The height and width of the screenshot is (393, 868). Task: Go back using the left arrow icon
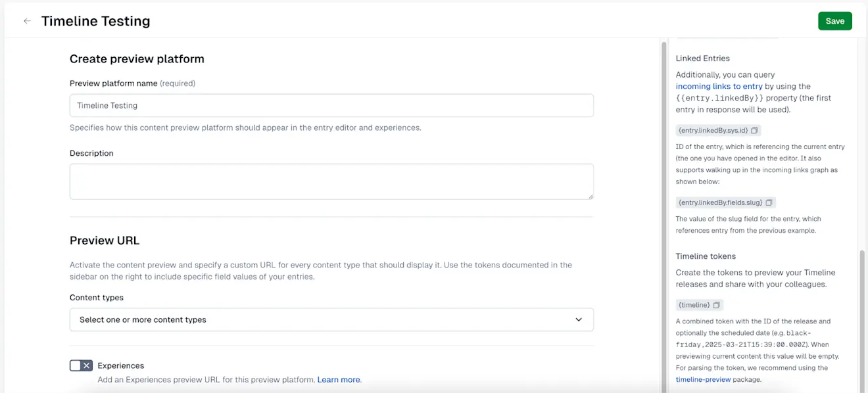27,21
